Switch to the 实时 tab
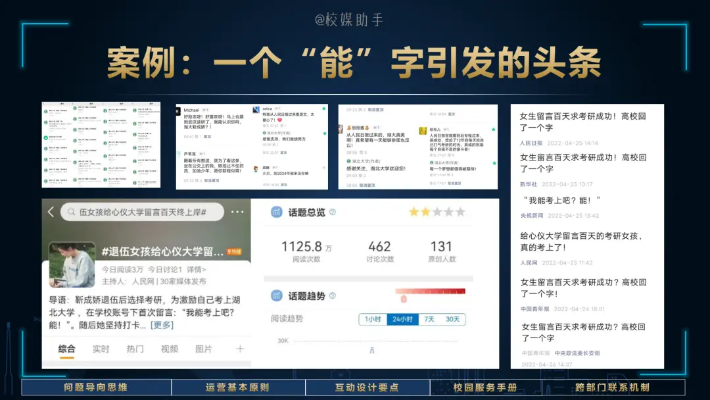Screen dimensions: 710x400 click(x=100, y=349)
